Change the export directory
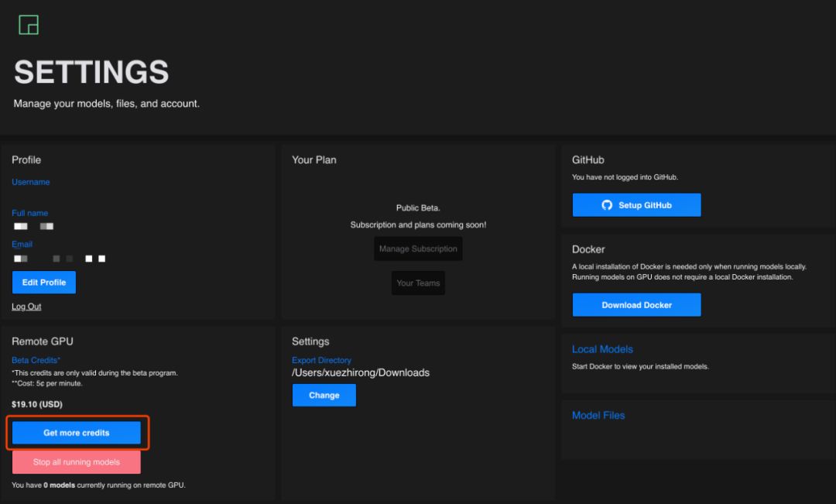Viewport: 836px width, 504px height. (324, 395)
